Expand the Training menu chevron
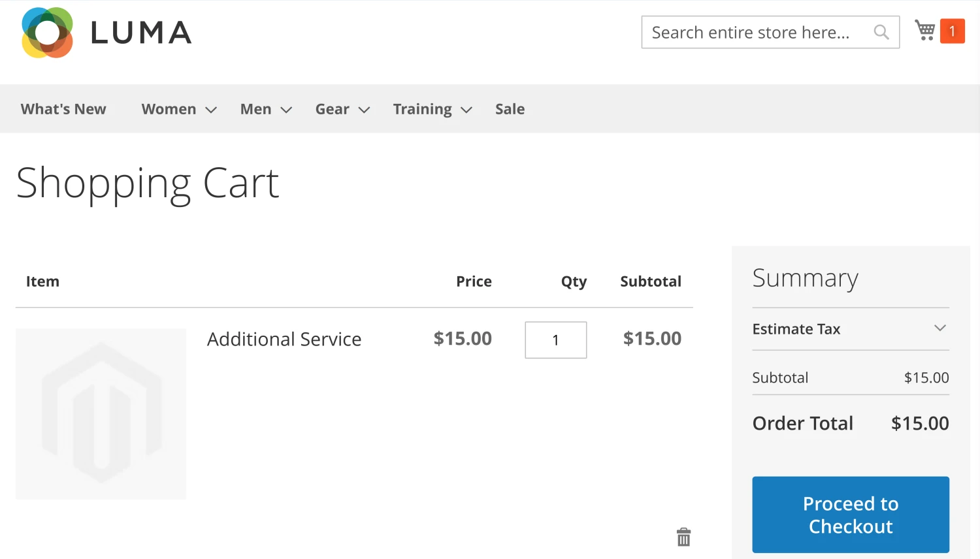The image size is (980, 559). [x=466, y=110]
